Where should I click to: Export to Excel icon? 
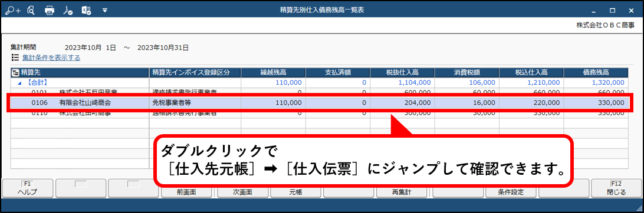click(x=87, y=11)
